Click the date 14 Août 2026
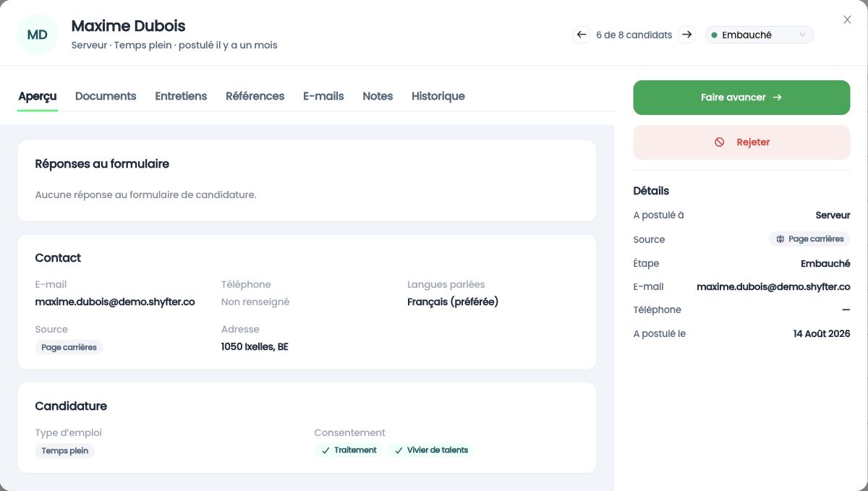The height and width of the screenshot is (491, 868). (x=822, y=333)
